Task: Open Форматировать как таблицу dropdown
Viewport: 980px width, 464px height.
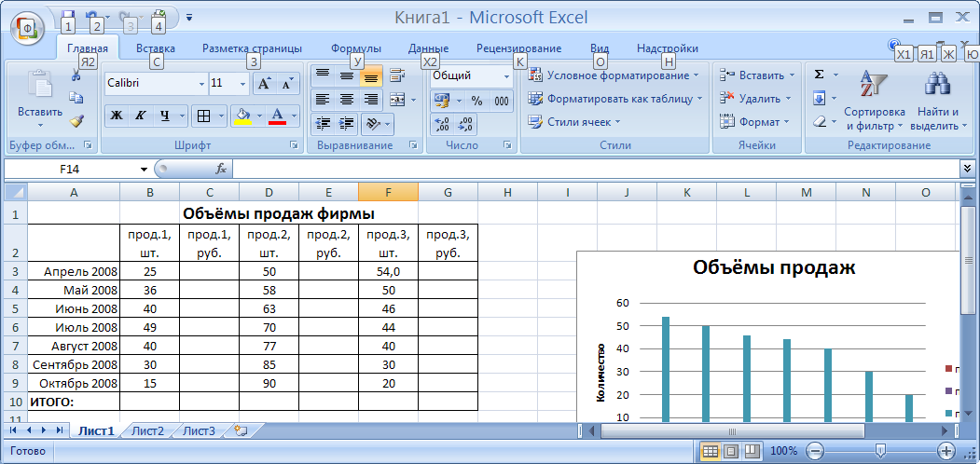Action: click(x=615, y=99)
